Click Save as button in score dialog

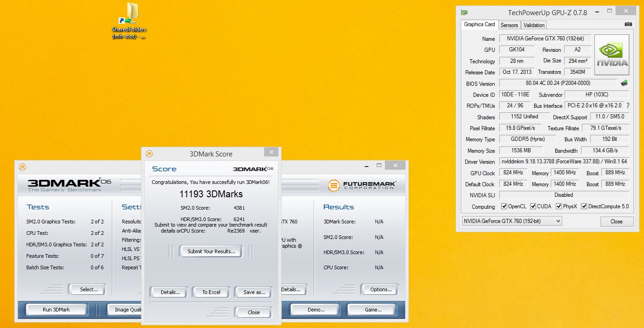click(254, 292)
